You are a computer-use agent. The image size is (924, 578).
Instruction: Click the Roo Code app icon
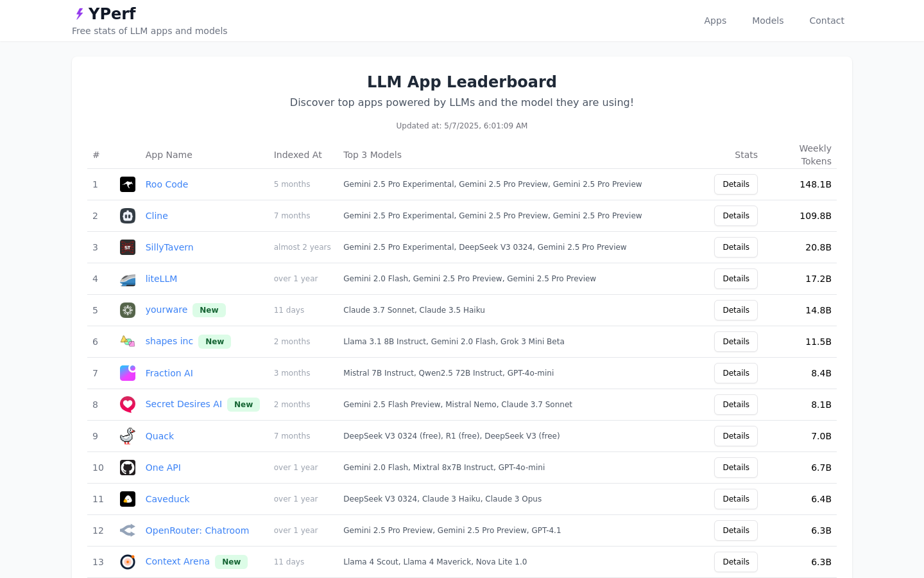click(x=128, y=184)
